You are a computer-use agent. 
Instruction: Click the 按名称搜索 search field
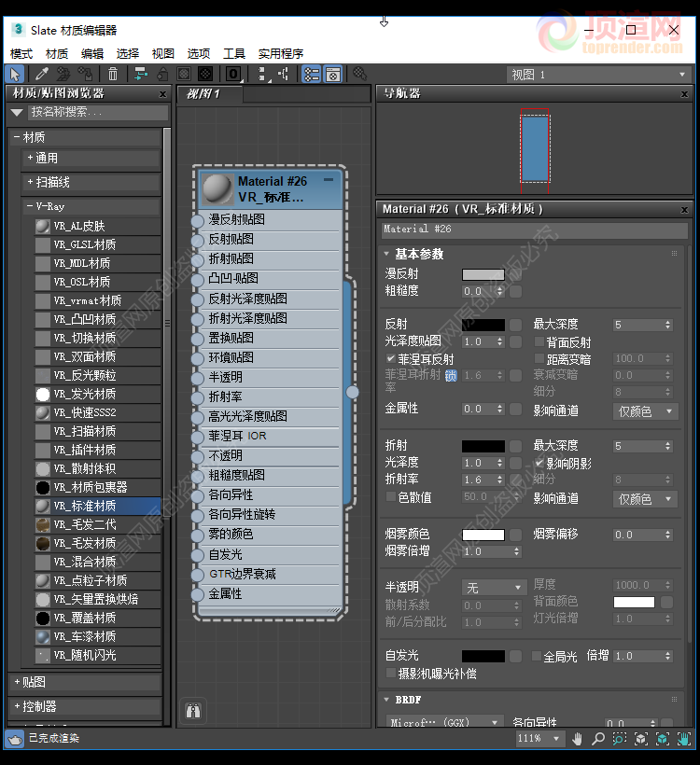pos(99,112)
